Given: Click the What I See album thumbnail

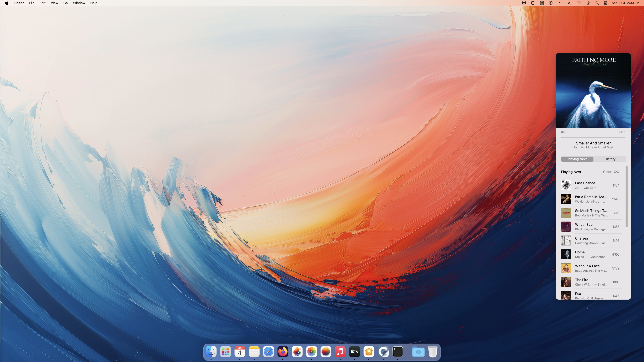Looking at the screenshot, I should 566,227.
